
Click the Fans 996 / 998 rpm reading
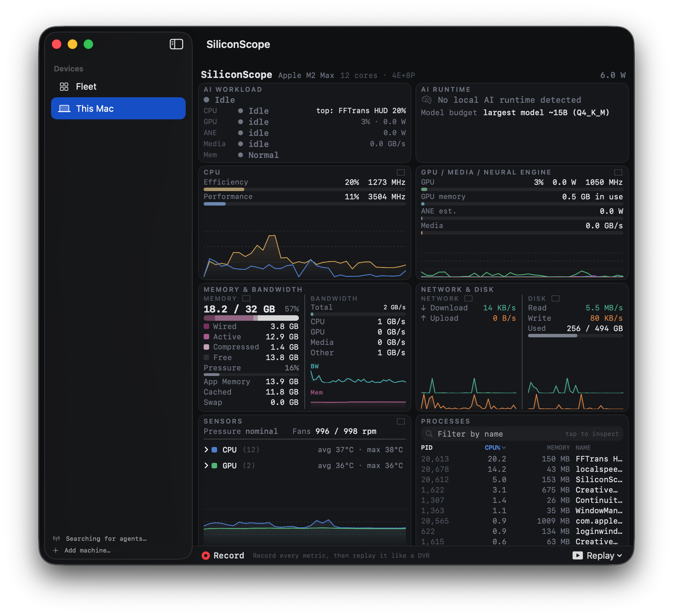(x=334, y=431)
